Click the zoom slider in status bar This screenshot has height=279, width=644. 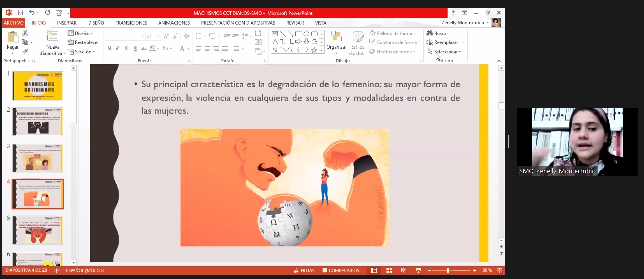[448, 270]
